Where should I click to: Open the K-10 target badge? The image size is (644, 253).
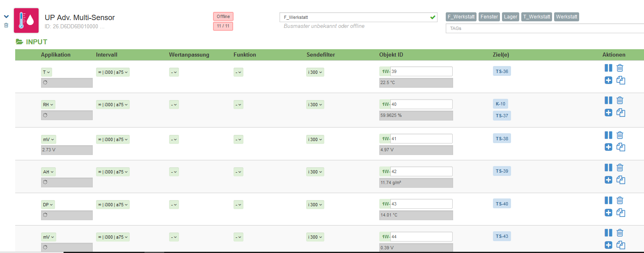(x=500, y=104)
